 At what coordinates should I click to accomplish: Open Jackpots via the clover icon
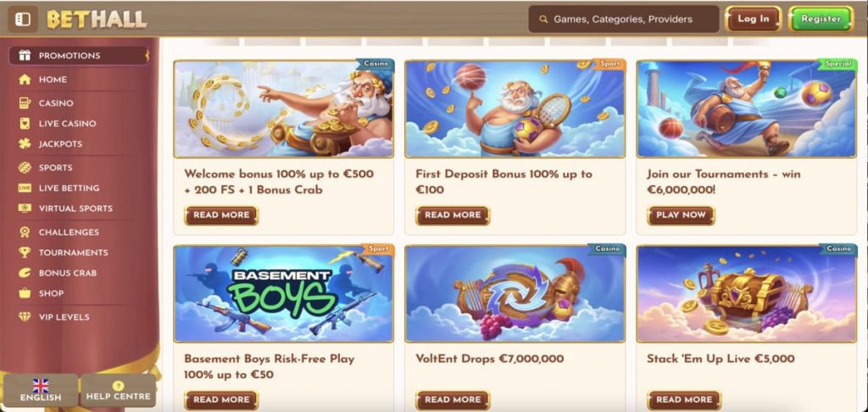[x=25, y=144]
